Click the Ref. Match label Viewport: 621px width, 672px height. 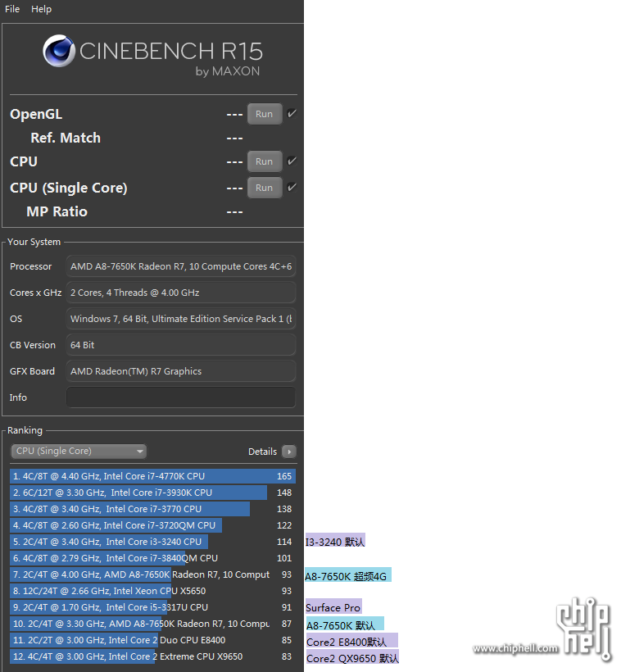[x=66, y=138]
